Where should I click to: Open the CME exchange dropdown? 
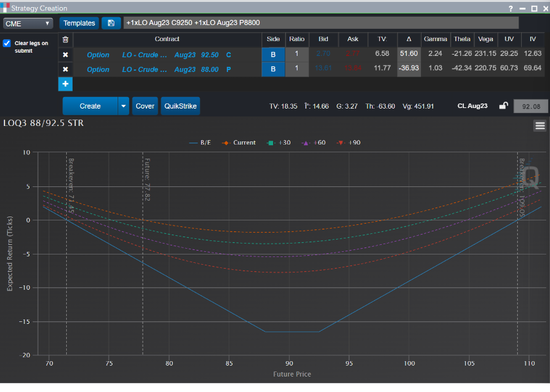click(28, 23)
